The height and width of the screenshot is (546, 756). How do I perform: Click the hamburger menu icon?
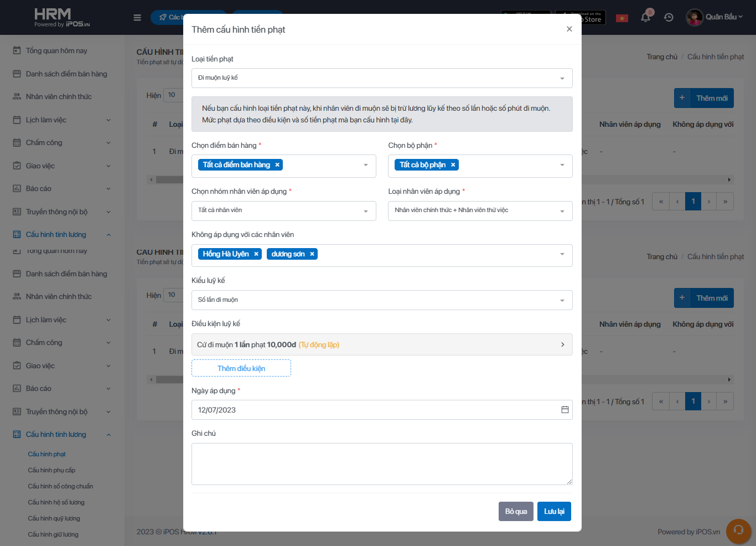click(137, 18)
